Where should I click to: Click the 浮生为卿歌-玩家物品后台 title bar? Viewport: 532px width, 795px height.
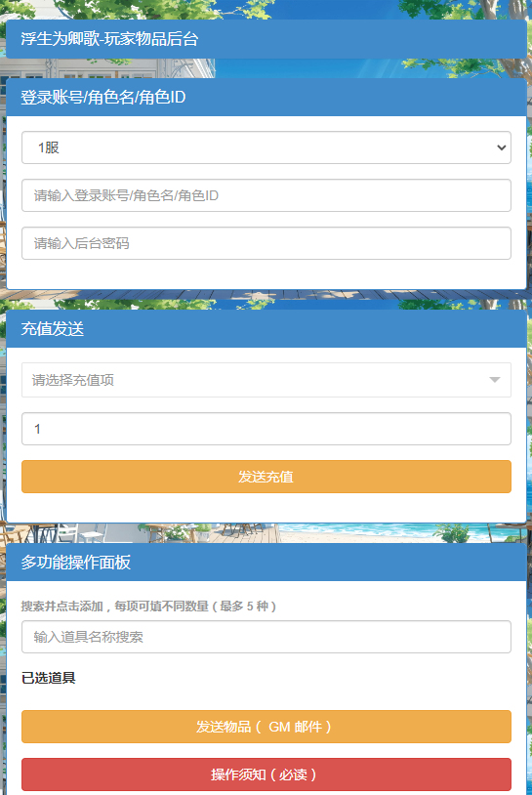(266, 39)
